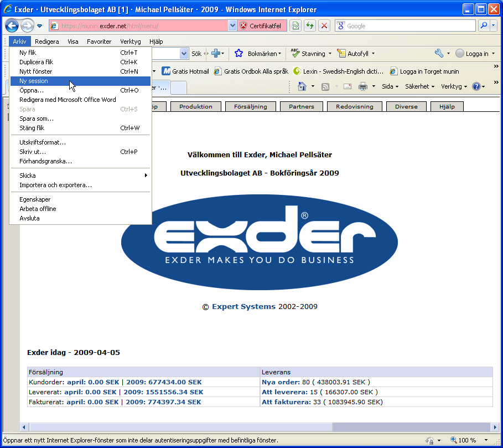503x448 pixels.
Task: Open the Sida dropdown menu
Action: pos(390,86)
